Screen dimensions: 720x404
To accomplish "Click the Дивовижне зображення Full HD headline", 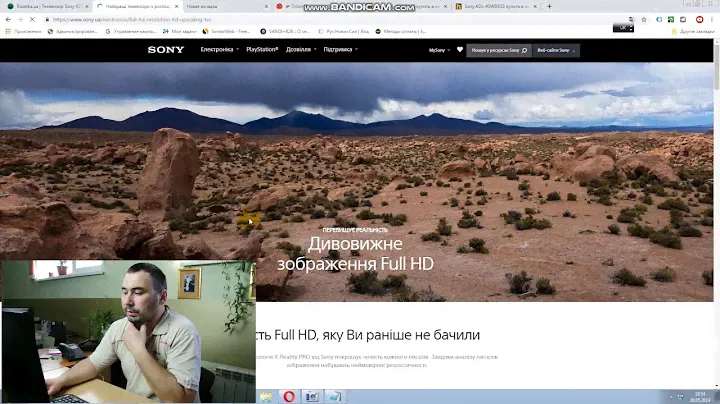I will [355, 253].
